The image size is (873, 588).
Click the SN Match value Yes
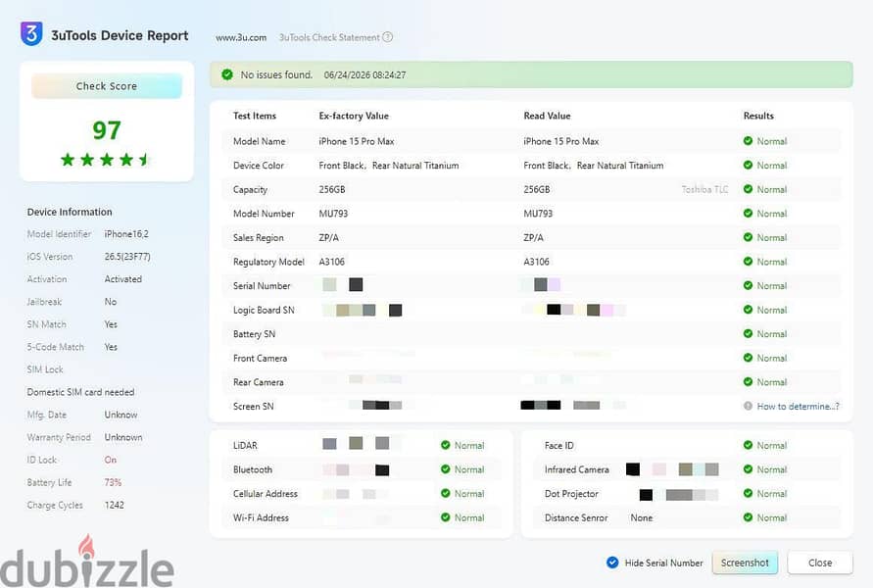point(111,324)
